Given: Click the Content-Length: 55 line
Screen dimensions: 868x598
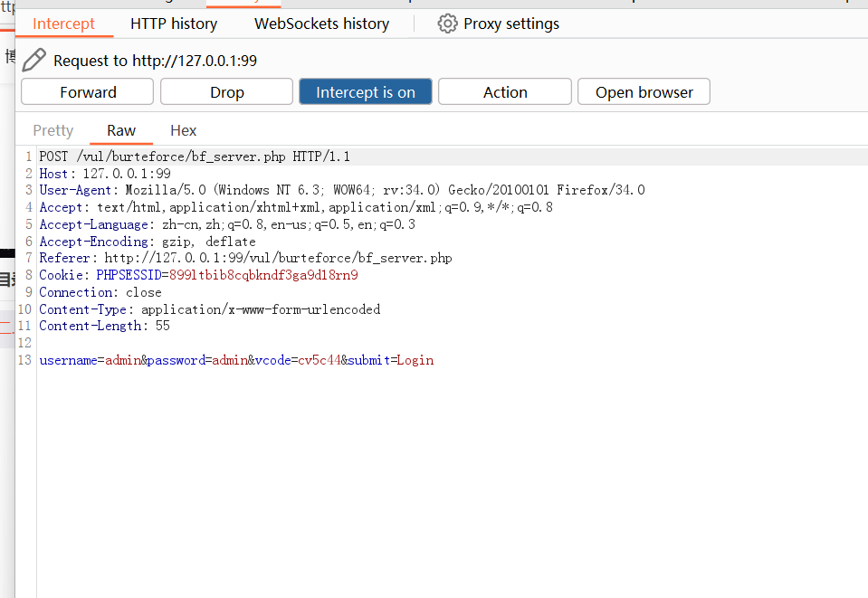Looking at the screenshot, I should 104,327.
